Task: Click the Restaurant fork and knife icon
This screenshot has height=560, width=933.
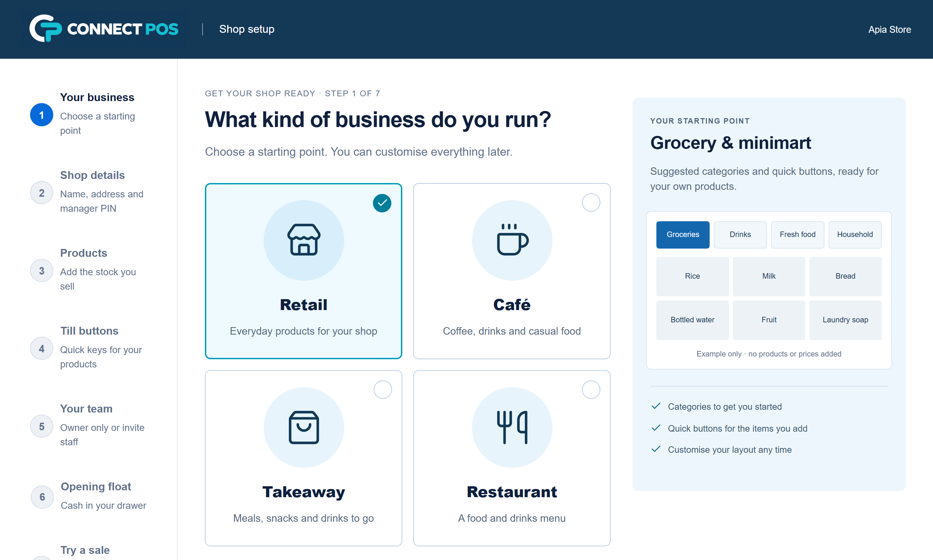Action: point(512,427)
